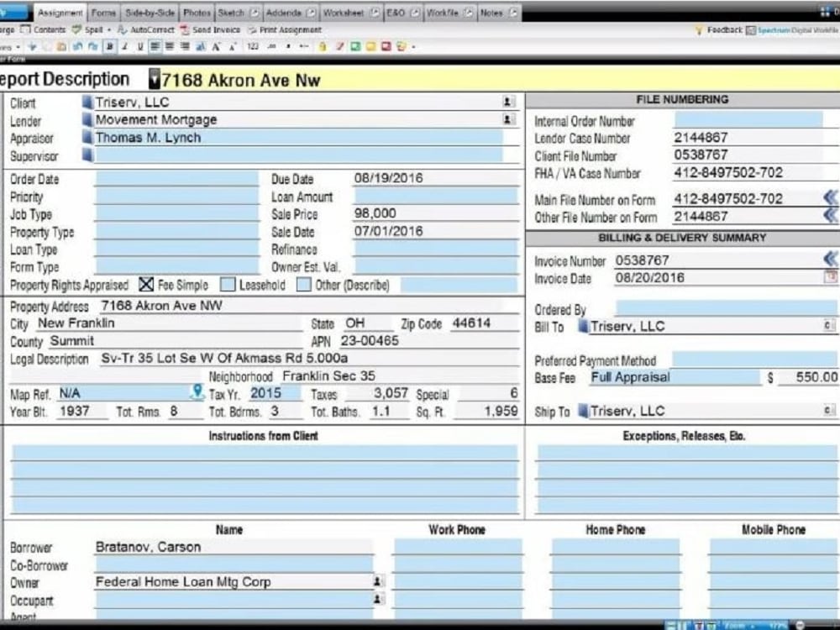Expand the Spell dropdown arrow
Screen dimensions: 840x630
click(109, 30)
